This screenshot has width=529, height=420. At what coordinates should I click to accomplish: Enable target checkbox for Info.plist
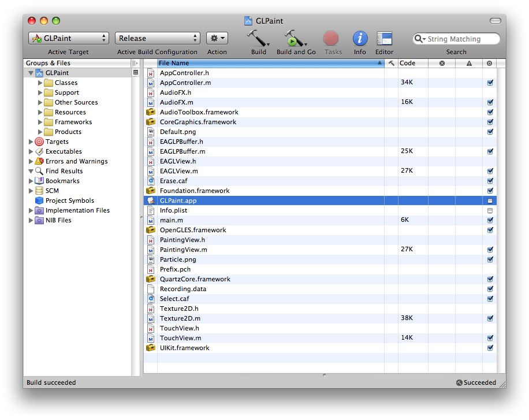(x=490, y=210)
